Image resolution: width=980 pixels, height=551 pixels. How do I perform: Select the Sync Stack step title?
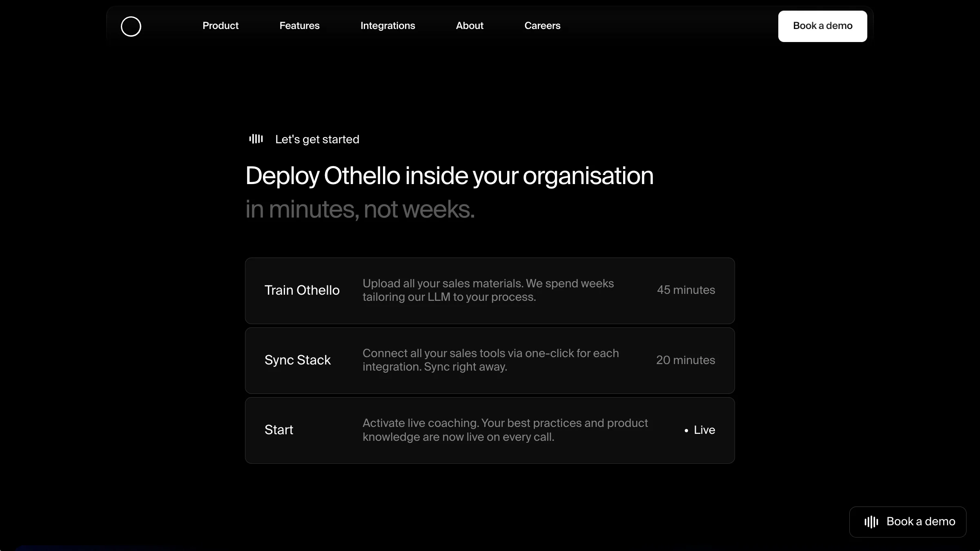coord(297,360)
